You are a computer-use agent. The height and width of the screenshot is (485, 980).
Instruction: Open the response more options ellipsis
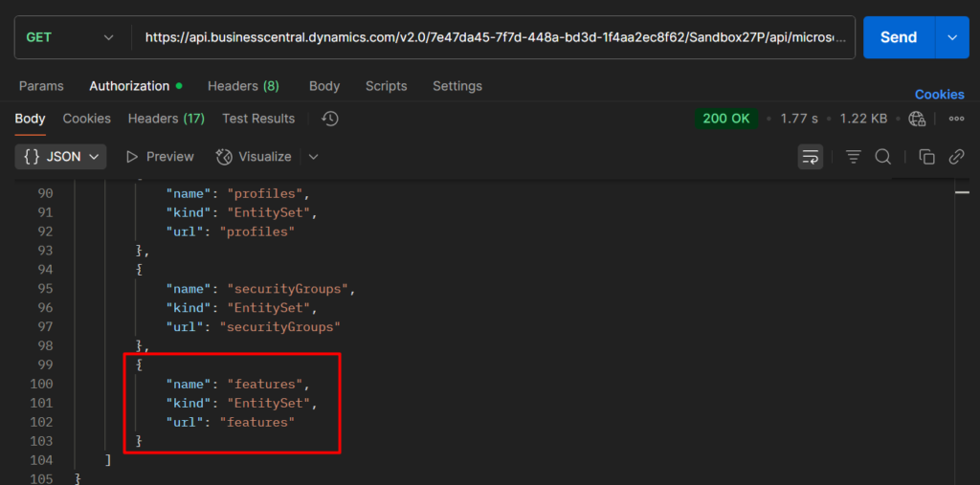click(955, 119)
